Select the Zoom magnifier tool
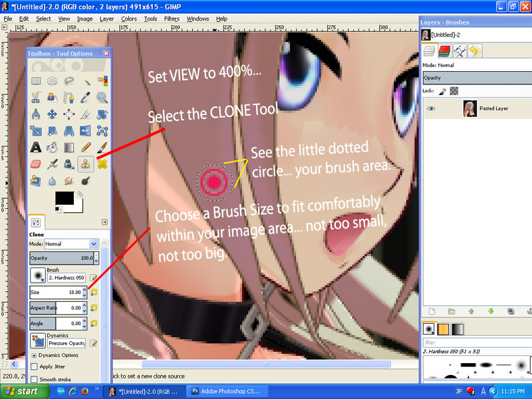 [102, 98]
